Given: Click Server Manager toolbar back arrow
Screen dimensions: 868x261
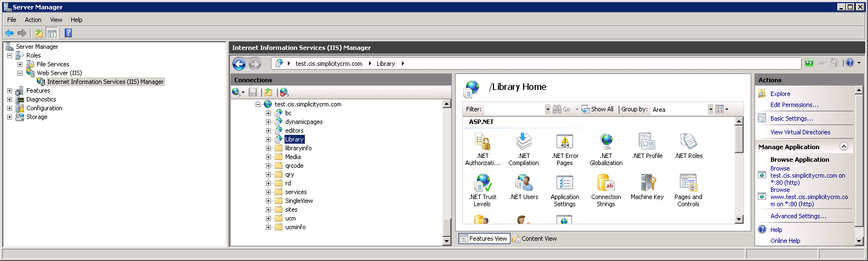Looking at the screenshot, I should coord(10,33).
